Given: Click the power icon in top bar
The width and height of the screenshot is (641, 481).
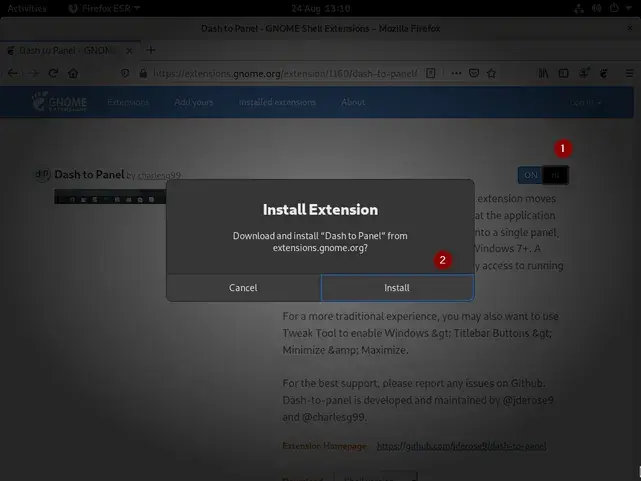Looking at the screenshot, I should pos(614,8).
